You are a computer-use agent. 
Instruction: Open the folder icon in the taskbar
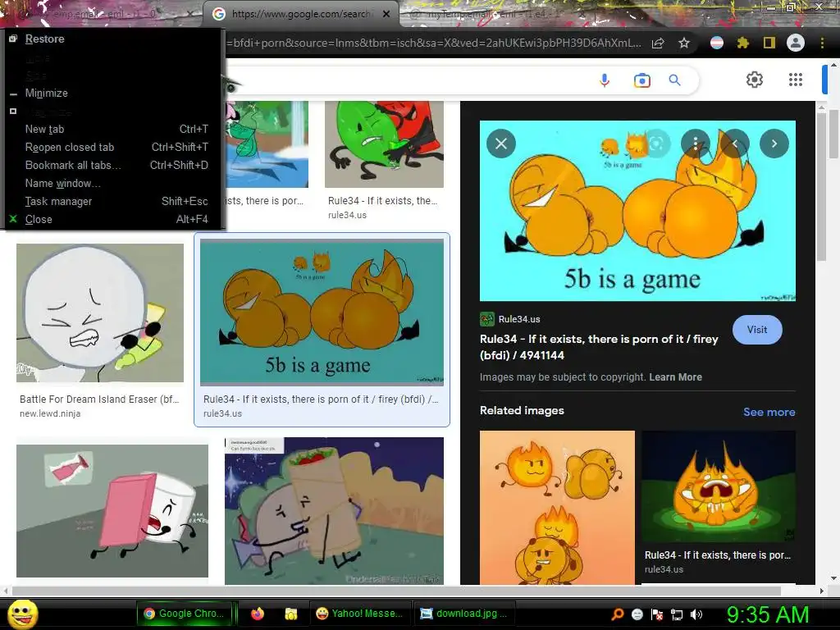291,614
